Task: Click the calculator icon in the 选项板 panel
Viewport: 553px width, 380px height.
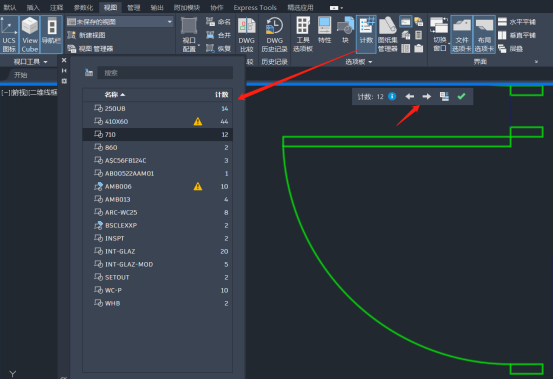Action: (x=419, y=35)
